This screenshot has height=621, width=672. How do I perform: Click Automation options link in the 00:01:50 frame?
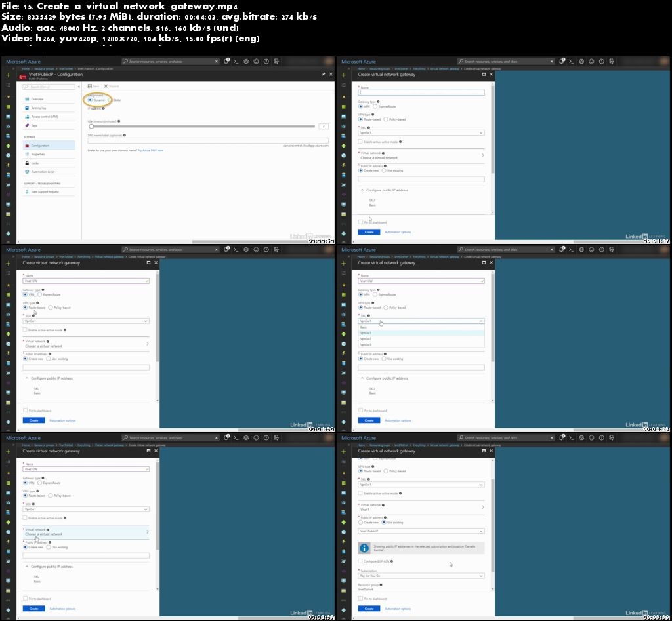pyautogui.click(x=62, y=420)
